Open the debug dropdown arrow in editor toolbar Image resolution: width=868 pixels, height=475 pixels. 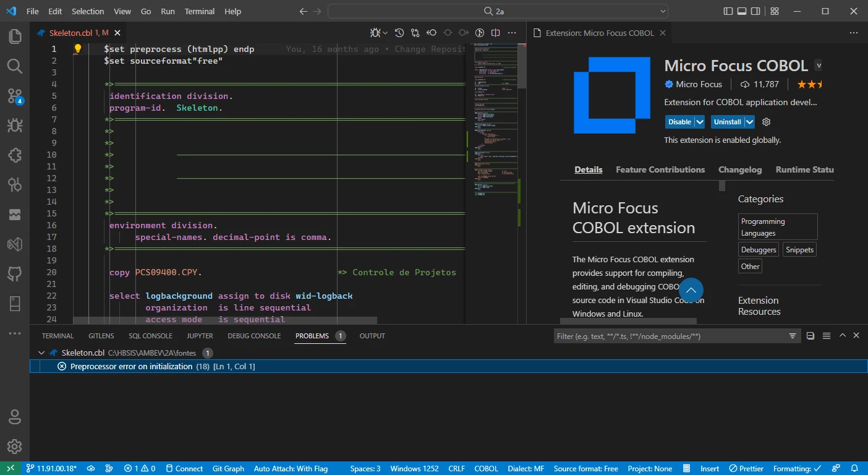tap(385, 33)
